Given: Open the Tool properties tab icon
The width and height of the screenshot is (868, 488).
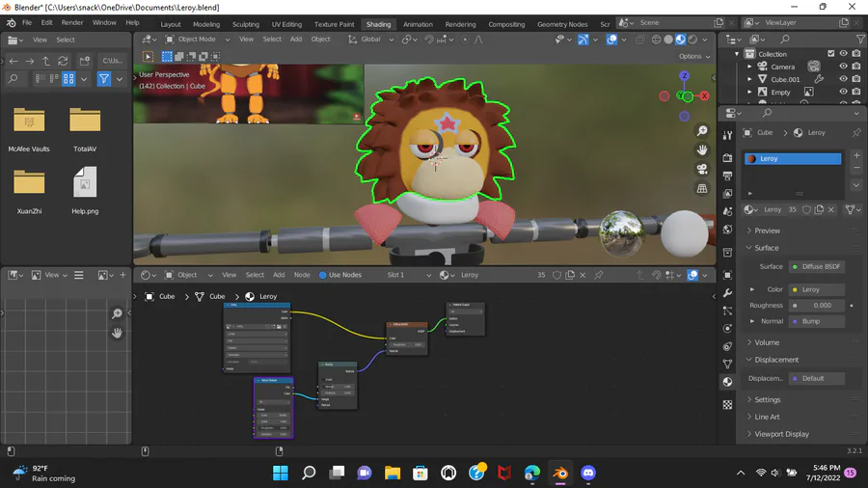Looking at the screenshot, I should pyautogui.click(x=727, y=135).
